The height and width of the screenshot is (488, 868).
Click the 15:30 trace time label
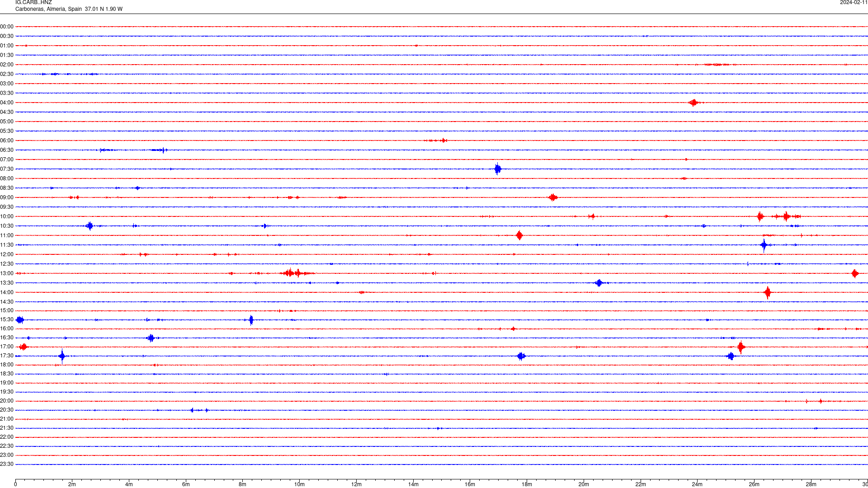point(7,319)
